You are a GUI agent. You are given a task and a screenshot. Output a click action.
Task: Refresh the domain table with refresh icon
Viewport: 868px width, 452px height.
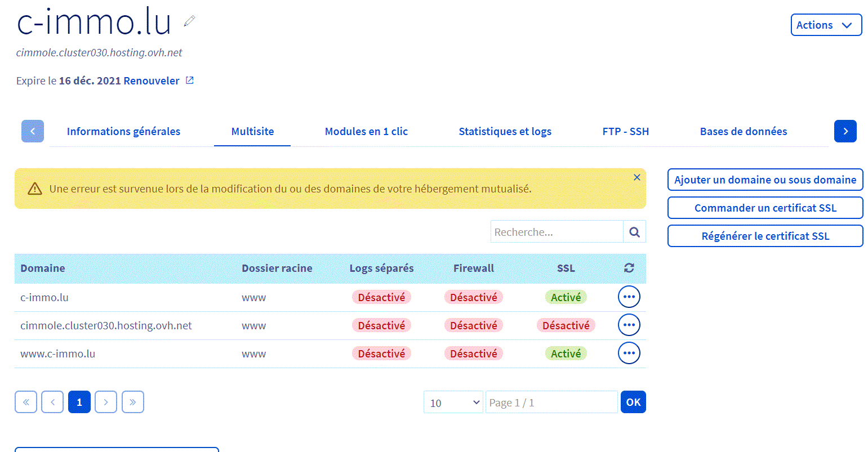pos(629,268)
